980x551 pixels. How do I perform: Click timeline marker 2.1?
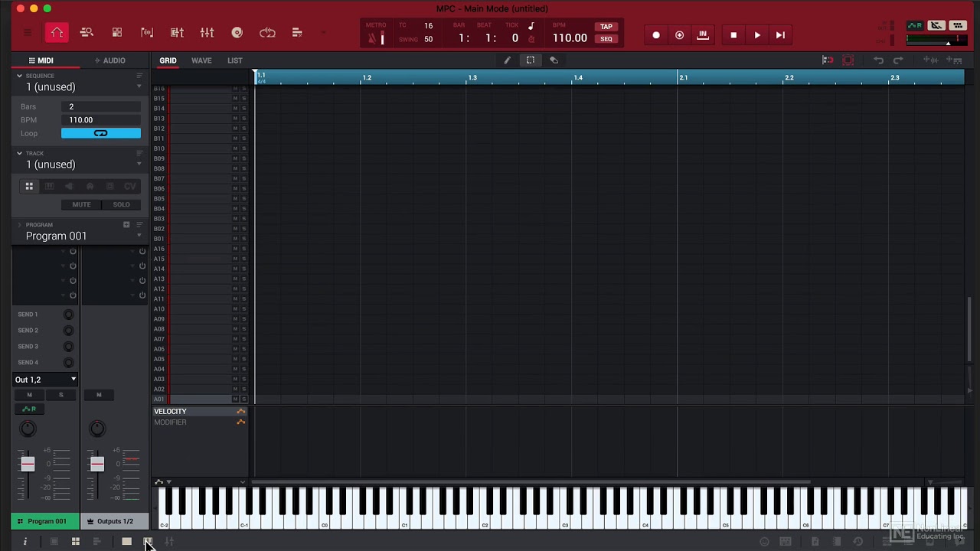coord(683,77)
